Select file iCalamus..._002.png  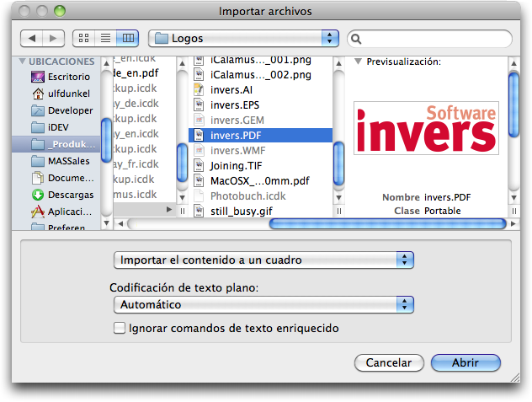[x=260, y=75]
